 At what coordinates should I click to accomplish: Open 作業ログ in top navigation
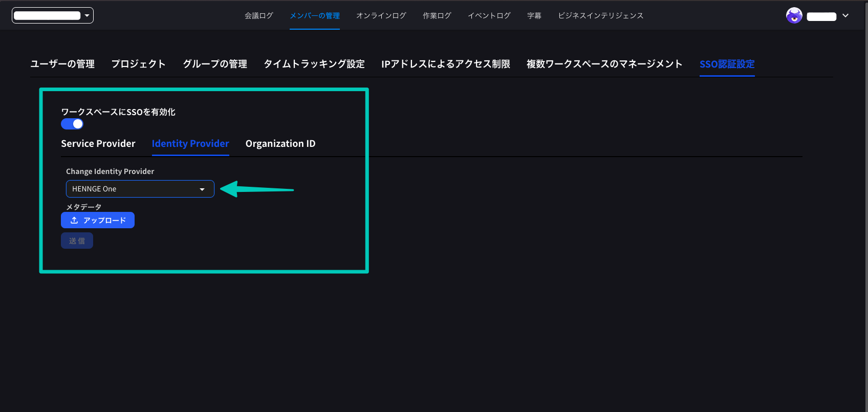click(x=437, y=16)
